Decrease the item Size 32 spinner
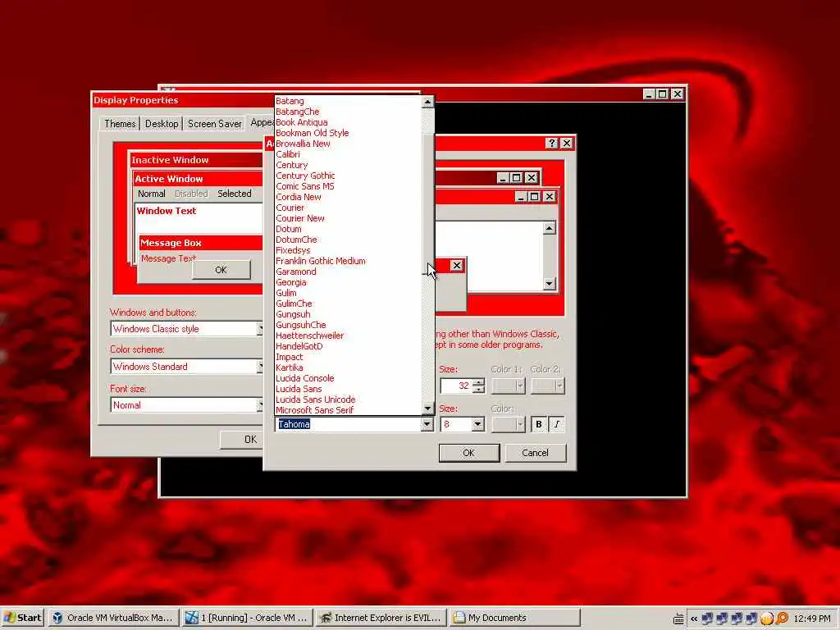This screenshot has width=840, height=630. (479, 390)
